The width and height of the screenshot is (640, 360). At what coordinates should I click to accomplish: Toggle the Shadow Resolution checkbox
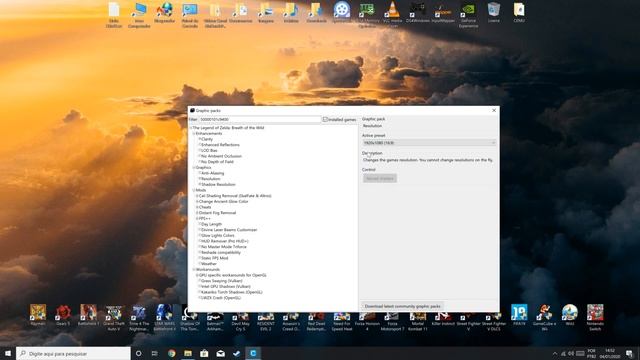tap(200, 184)
